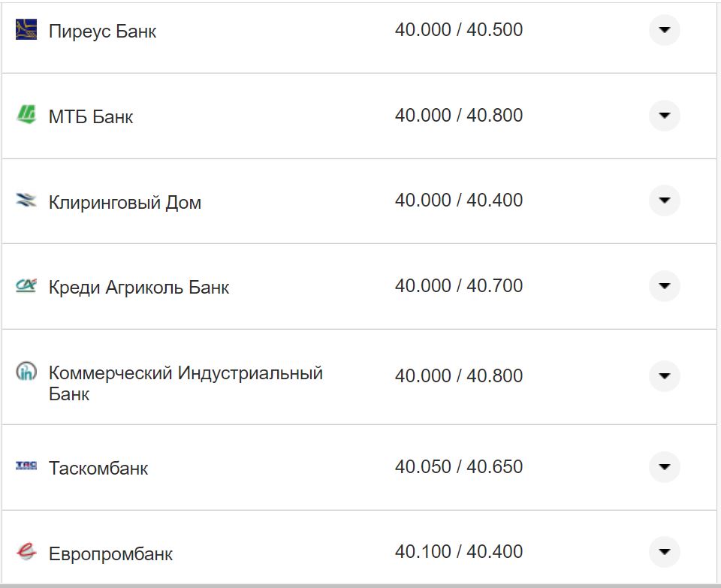This screenshot has width=721, height=588.
Task: Select the Таскомбанк bank name
Action: [x=98, y=467]
